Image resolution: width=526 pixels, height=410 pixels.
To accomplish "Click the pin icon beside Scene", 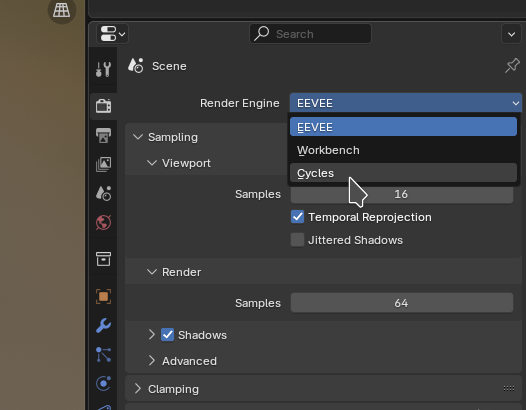I will [x=512, y=66].
